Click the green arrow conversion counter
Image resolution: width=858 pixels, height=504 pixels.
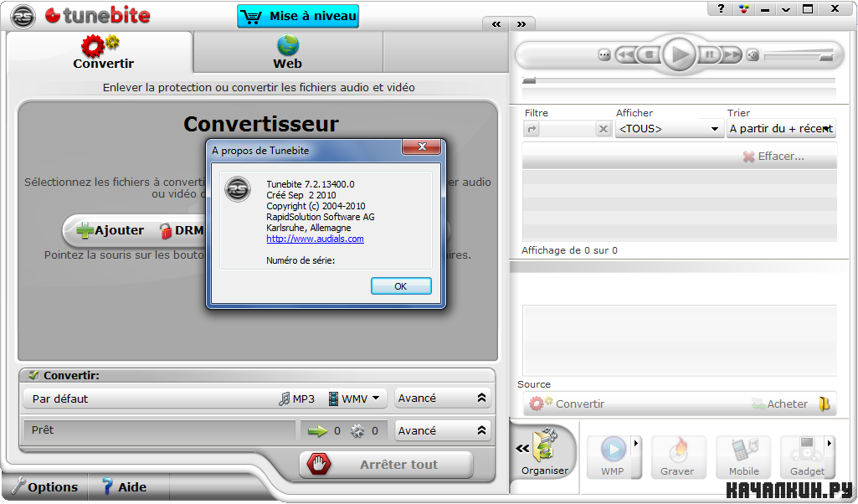click(x=318, y=431)
